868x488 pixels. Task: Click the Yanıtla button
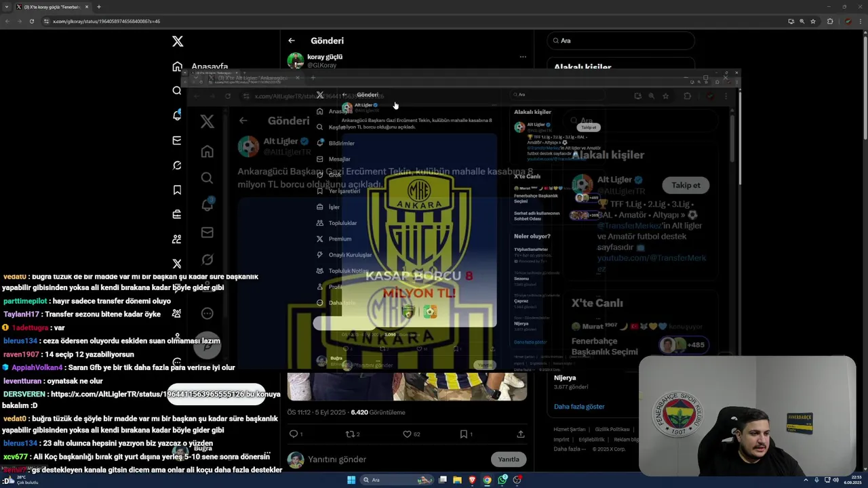509,459
